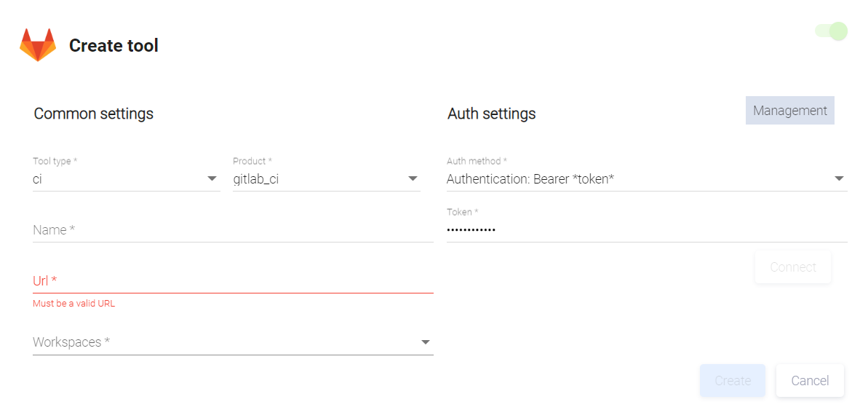Click the Tool type dropdown arrow icon
This screenshot has width=868, height=410.
(x=212, y=178)
